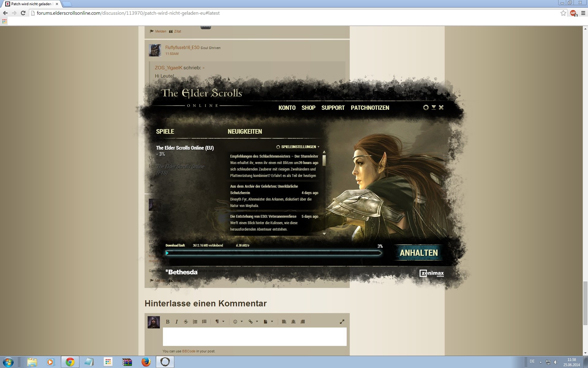Click the download progress bar
Screen dimensions: 588x368
pyautogui.click(x=273, y=253)
